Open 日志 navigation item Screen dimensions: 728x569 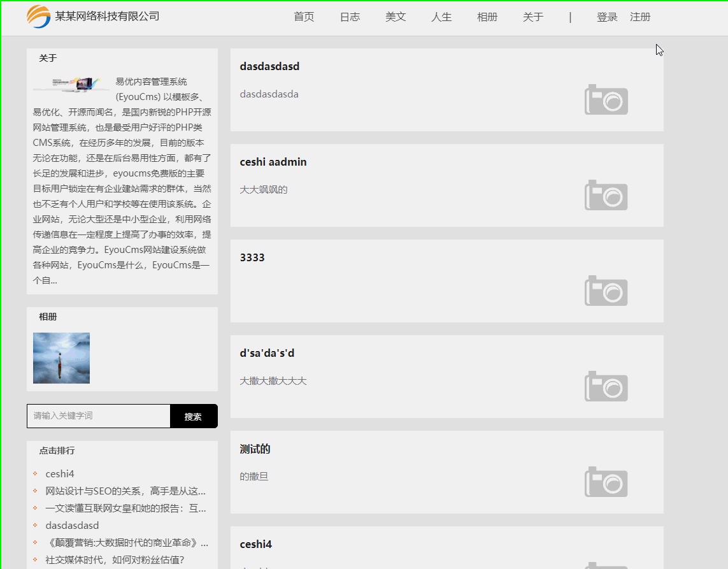click(x=350, y=17)
